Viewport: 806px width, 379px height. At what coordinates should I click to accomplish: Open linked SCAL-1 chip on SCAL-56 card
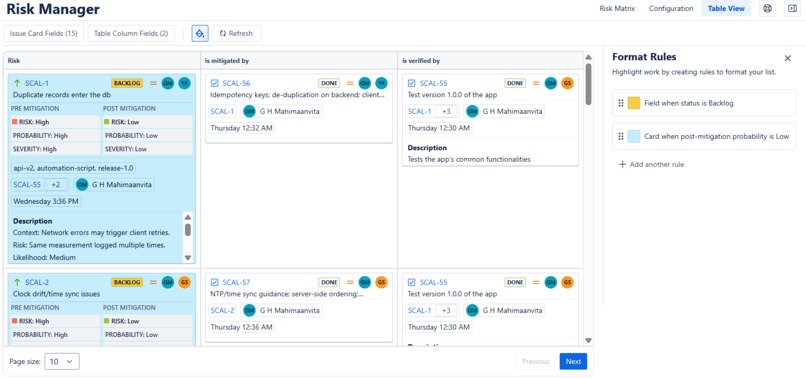pos(223,111)
